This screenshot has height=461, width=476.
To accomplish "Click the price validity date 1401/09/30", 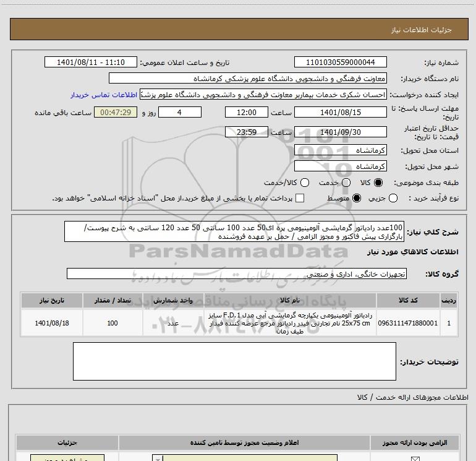I will [x=340, y=132].
